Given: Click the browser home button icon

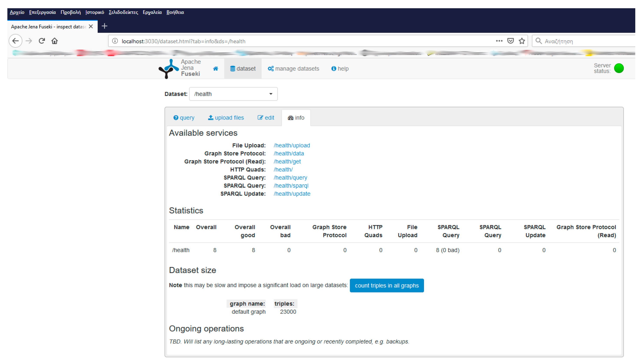Looking at the screenshot, I should pos(54,41).
